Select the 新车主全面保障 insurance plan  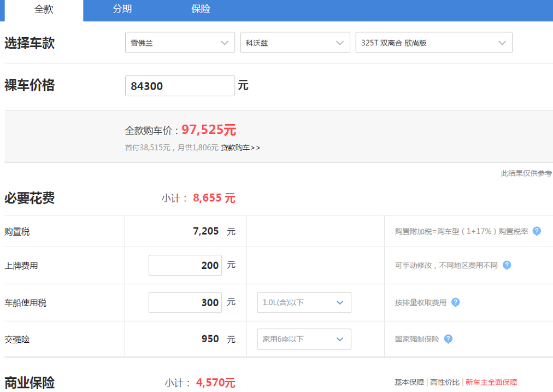coord(491,382)
